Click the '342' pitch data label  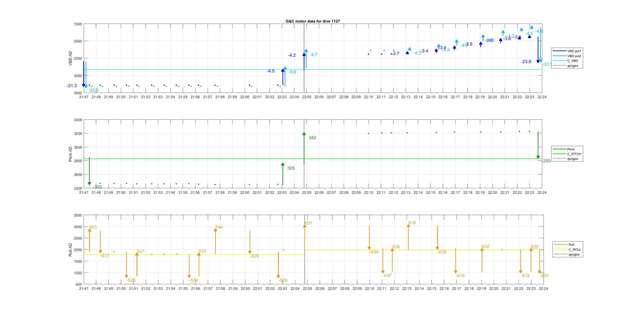tap(312, 138)
